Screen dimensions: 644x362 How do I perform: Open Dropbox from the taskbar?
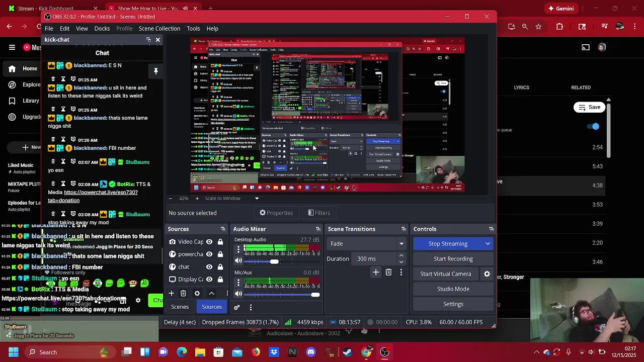coord(274,352)
